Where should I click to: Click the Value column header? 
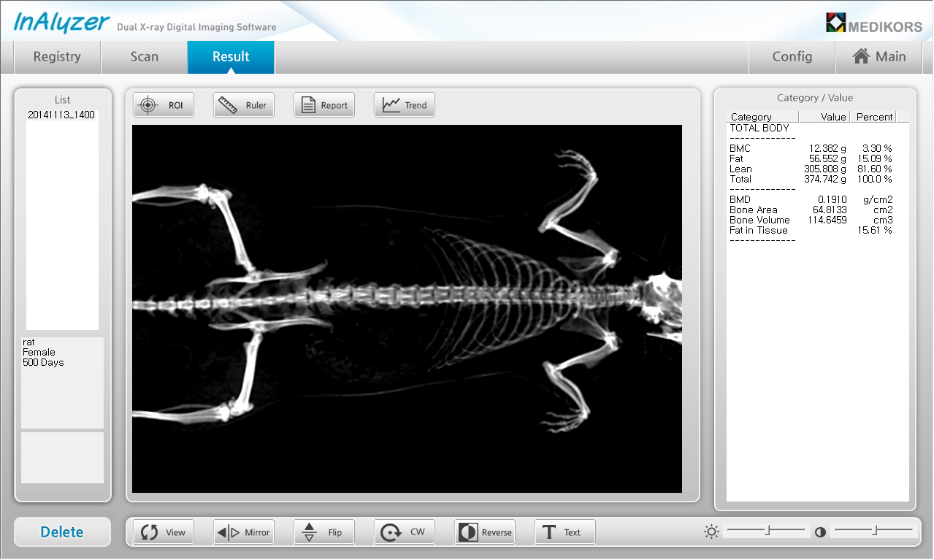tap(825, 117)
